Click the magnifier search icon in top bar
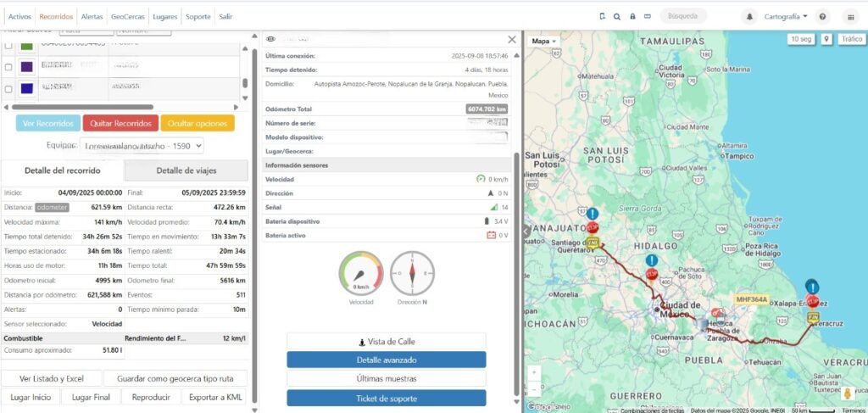Viewport: 868px width, 413px height. [x=617, y=16]
